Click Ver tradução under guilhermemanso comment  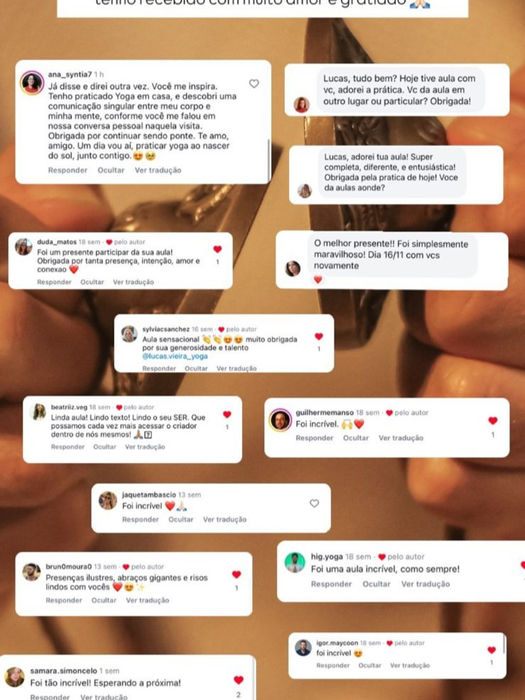coord(401,438)
